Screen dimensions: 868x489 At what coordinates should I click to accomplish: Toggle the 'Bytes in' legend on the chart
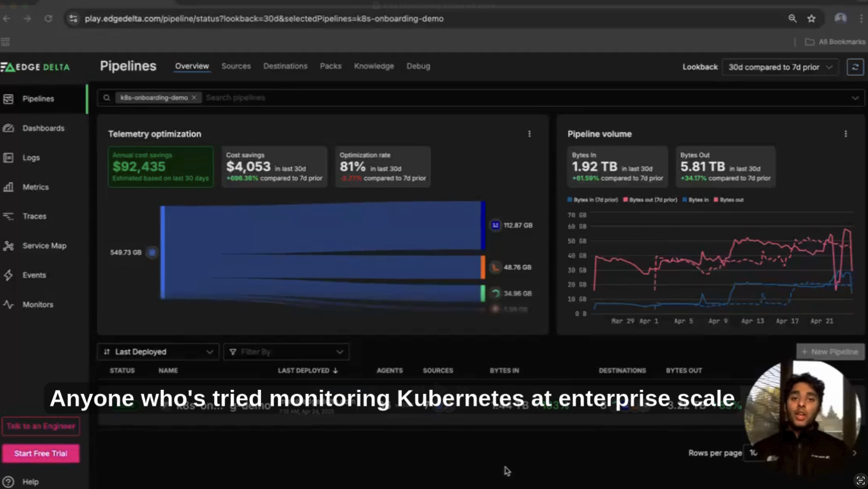(697, 199)
